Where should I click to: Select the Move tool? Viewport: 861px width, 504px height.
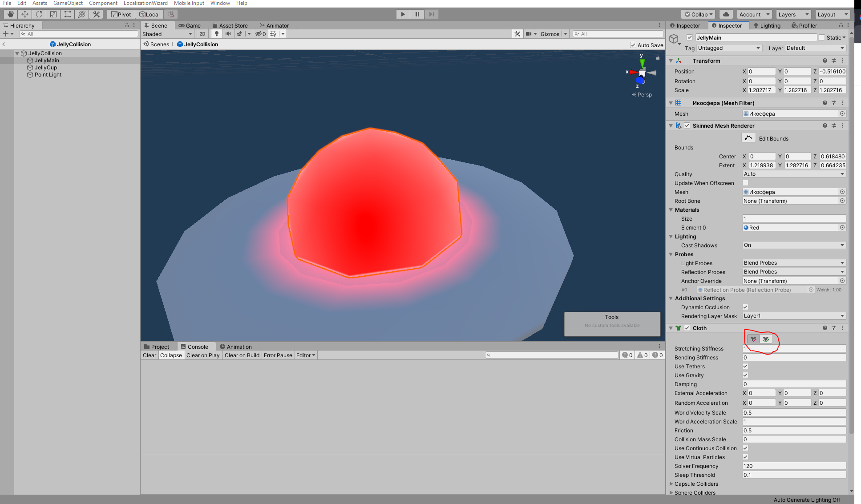[25, 14]
